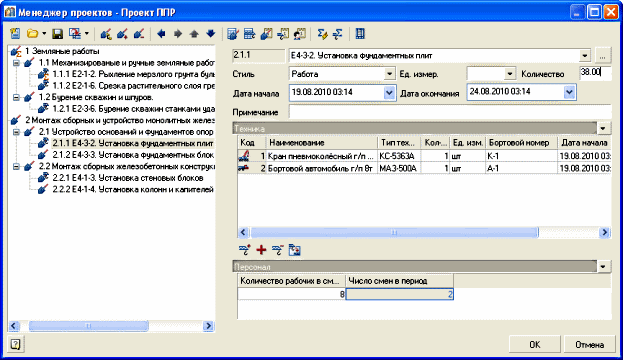The image size is (623, 360).
Task: Select tree item 2.2.1 Е4-1-3 Установка стеновых блоков
Action: [x=128, y=178]
